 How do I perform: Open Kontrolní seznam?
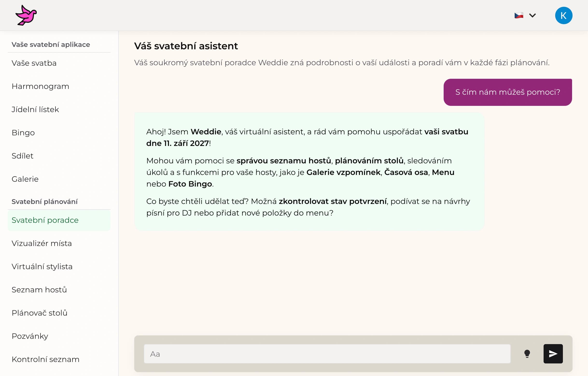coord(45,359)
